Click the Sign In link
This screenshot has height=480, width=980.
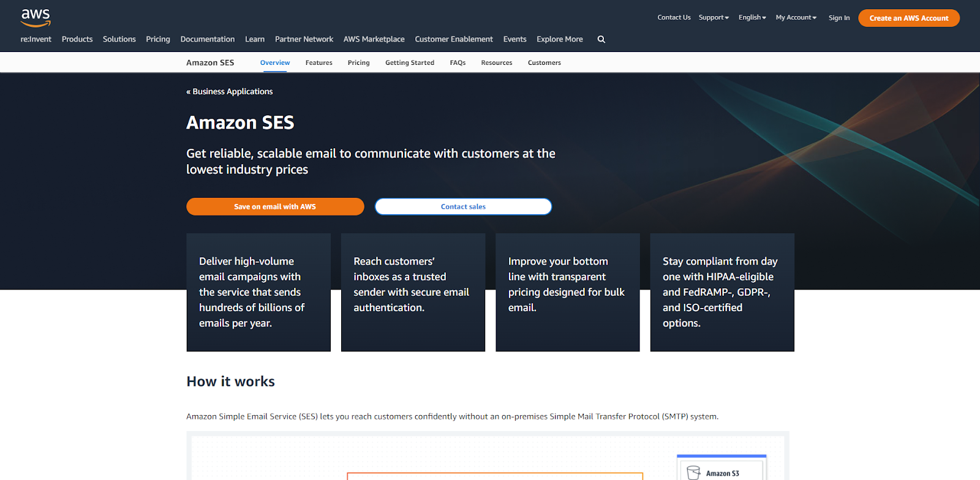pyautogui.click(x=839, y=18)
